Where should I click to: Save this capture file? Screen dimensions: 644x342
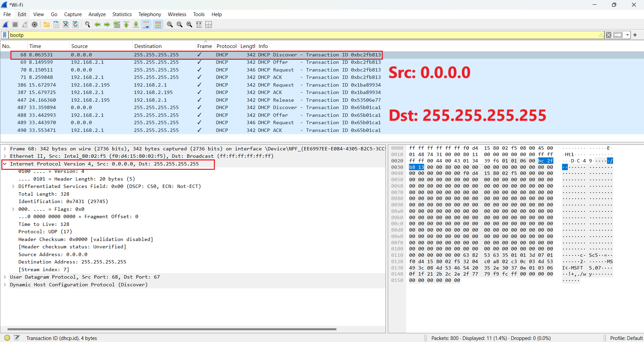pos(56,25)
